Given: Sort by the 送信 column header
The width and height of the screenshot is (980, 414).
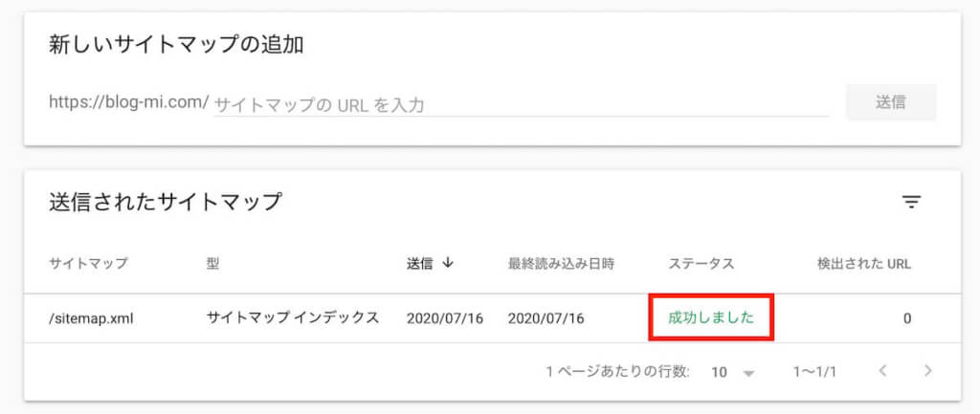Looking at the screenshot, I should click(419, 264).
